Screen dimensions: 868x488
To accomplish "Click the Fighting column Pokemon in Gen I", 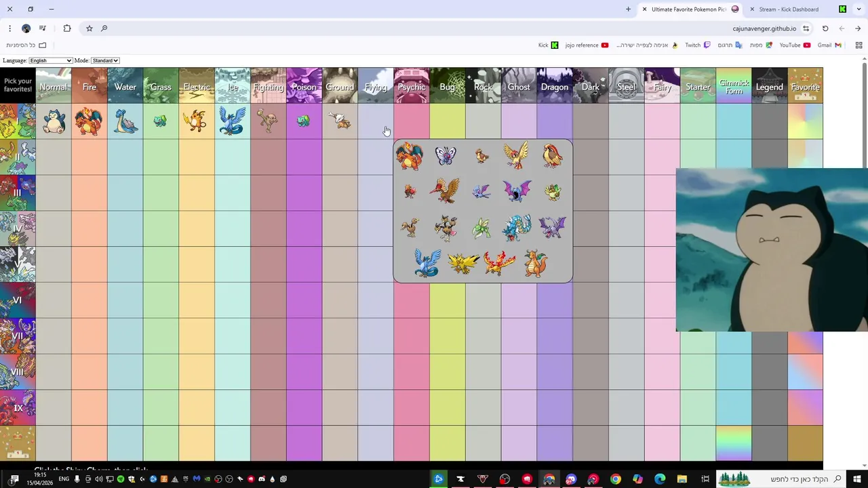I will (x=268, y=121).
